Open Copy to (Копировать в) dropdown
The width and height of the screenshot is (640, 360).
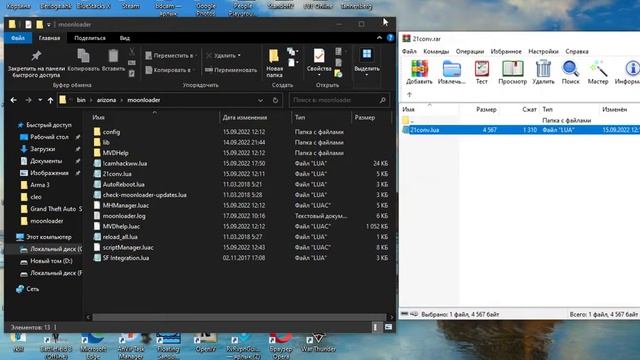[x=170, y=70]
